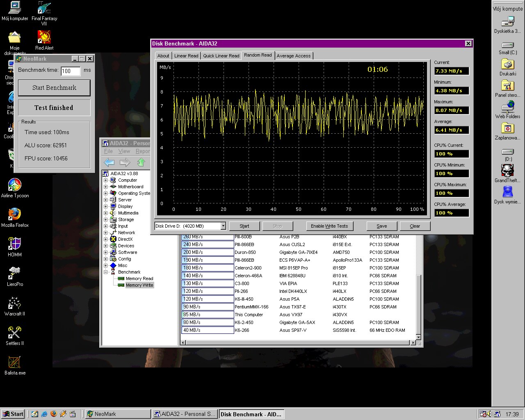The width and height of the screenshot is (525, 420).
Task: Click the Test finished button in NeoMark
Action: tap(54, 107)
